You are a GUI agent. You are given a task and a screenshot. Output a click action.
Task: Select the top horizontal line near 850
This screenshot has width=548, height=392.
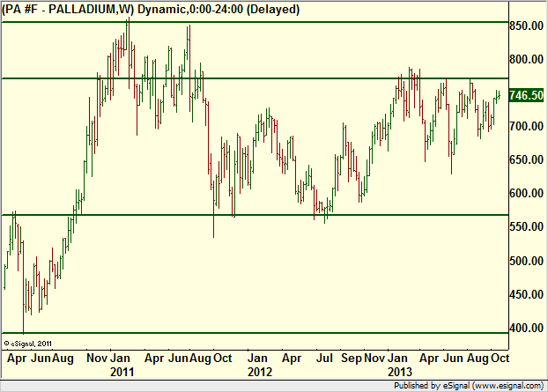(x=255, y=22)
